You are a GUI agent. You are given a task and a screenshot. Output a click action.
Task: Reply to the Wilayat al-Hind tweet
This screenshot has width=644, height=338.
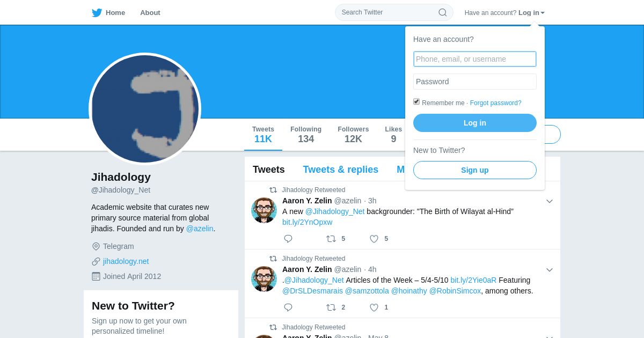pos(288,239)
